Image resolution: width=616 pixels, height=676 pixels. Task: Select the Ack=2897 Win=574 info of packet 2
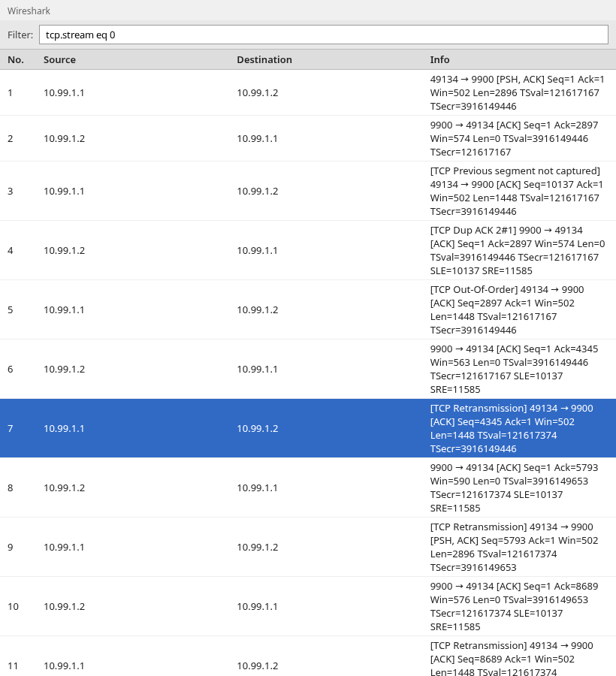point(515,138)
